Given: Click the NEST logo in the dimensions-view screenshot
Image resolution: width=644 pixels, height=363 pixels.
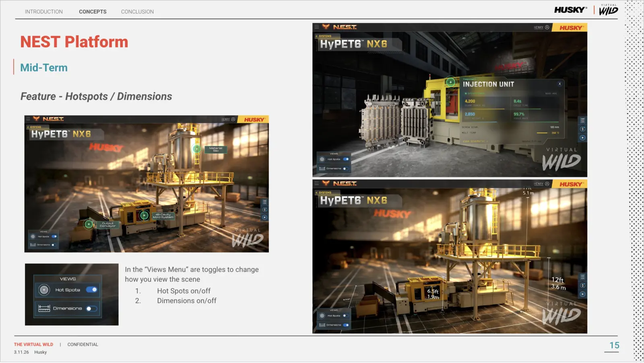Looking at the screenshot, I should (x=340, y=183).
